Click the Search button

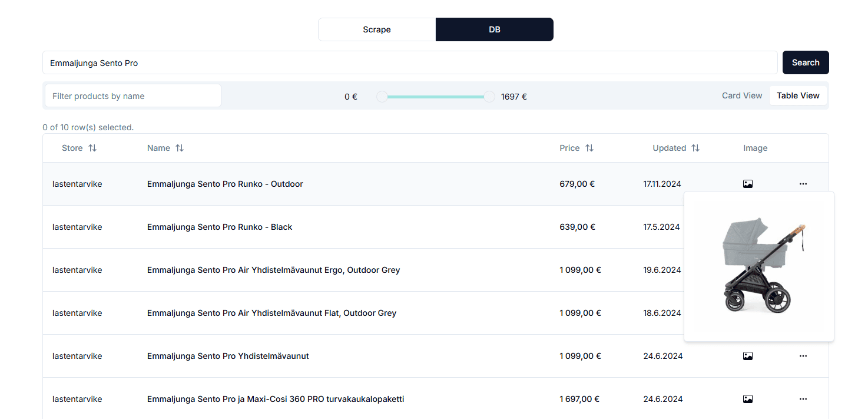point(806,62)
